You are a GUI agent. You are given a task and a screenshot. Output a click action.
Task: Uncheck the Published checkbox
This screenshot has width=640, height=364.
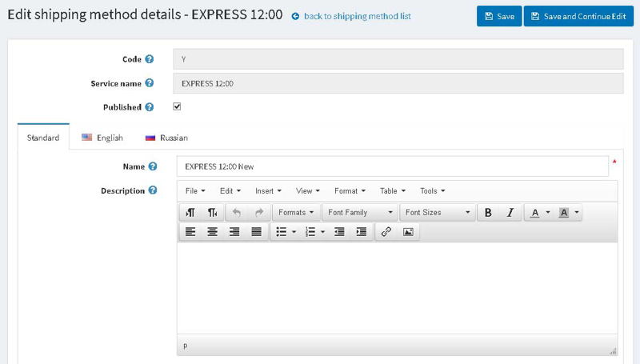click(x=177, y=106)
